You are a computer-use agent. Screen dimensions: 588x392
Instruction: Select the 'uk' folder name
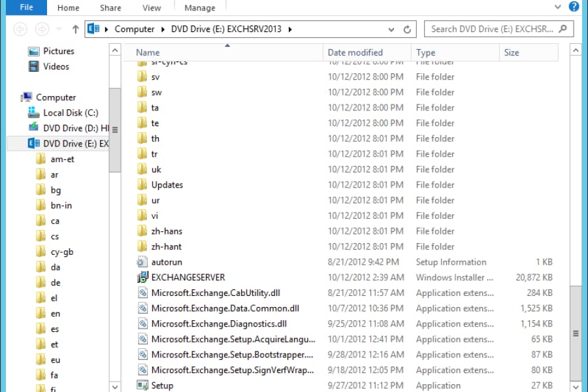(156, 169)
